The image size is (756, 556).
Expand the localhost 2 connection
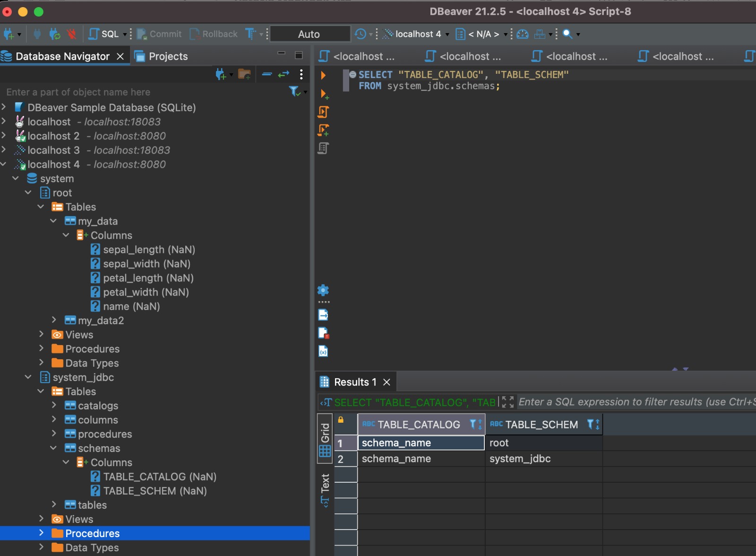click(x=4, y=135)
